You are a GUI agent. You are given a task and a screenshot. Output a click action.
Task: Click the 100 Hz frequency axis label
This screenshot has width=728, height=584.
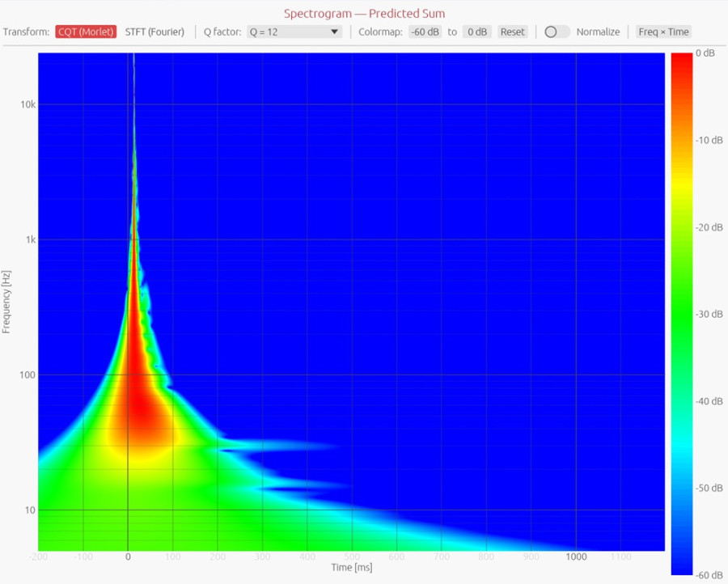(28, 375)
